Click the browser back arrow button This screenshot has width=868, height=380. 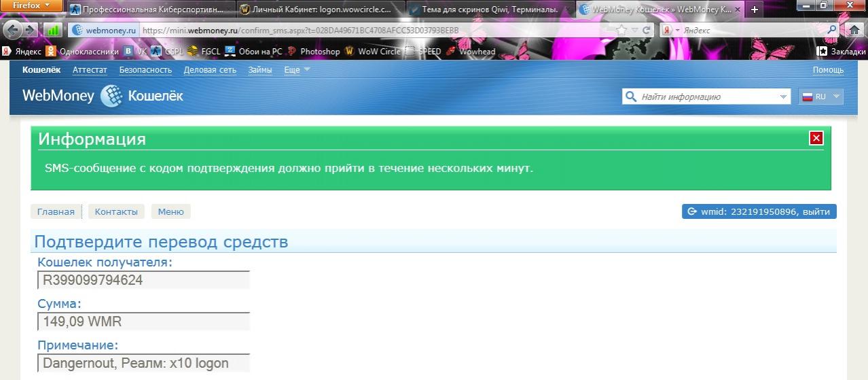tap(12, 31)
